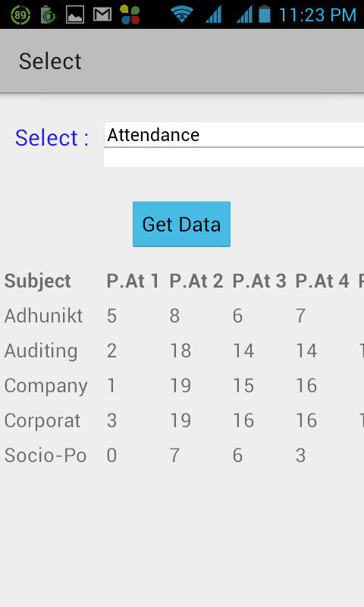This screenshot has width=364, height=607.
Task: Open the Attendance dropdown spinner
Action: click(x=234, y=135)
